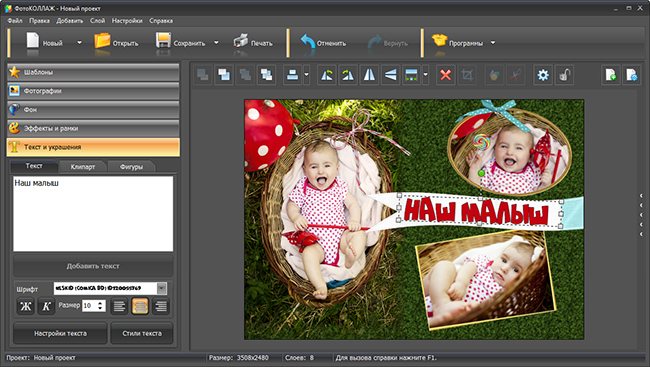Click the Настройки текста button
Viewport: 650px width, 367px height.
(61, 333)
